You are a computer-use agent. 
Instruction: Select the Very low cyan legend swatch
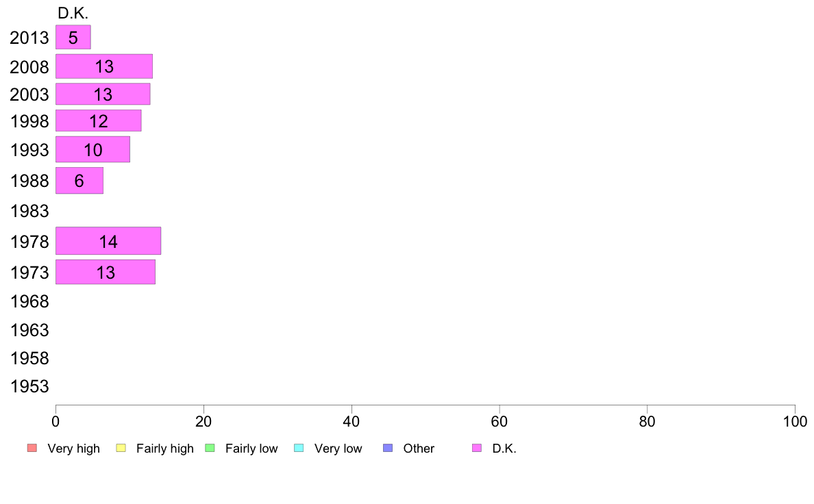coord(299,448)
